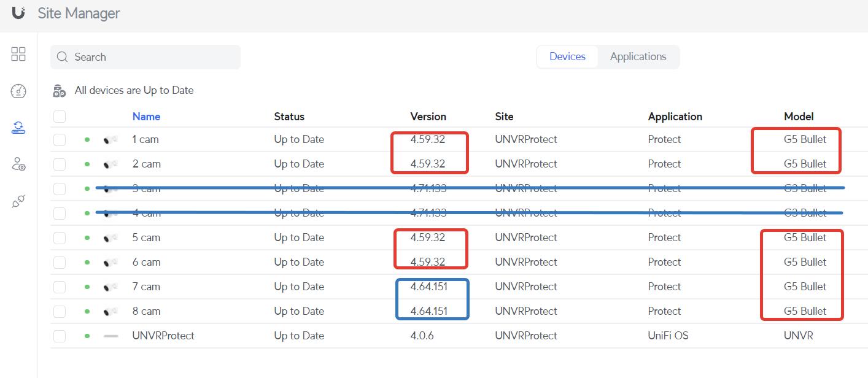868x378 pixels.
Task: Open the admin users settings icon
Action: click(x=18, y=164)
